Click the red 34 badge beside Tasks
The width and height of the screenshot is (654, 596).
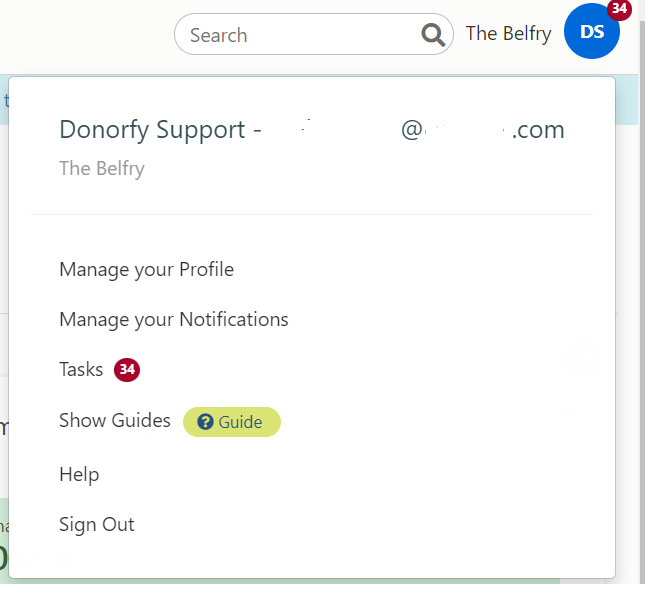[x=127, y=370]
